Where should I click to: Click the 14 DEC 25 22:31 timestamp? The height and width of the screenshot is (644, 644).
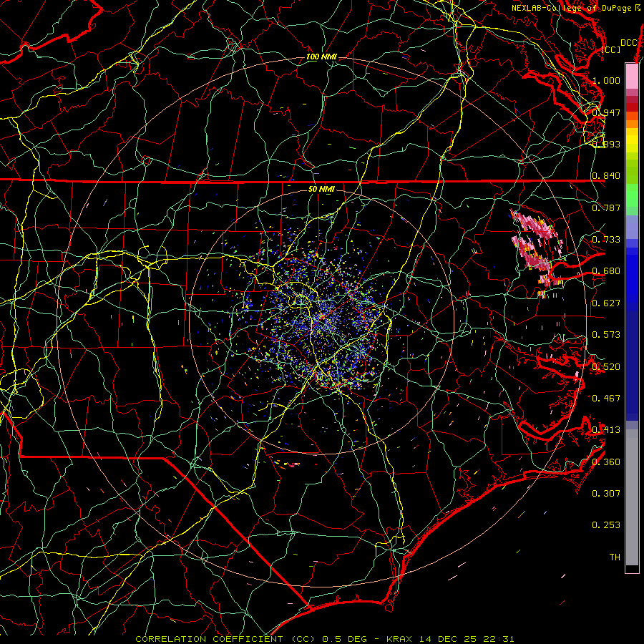click(x=467, y=639)
